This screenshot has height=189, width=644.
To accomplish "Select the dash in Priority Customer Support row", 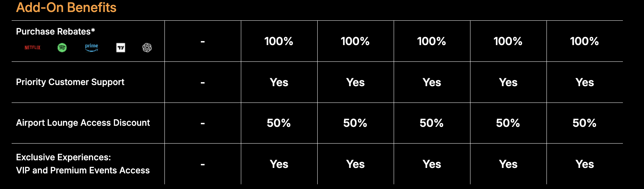I will (203, 83).
